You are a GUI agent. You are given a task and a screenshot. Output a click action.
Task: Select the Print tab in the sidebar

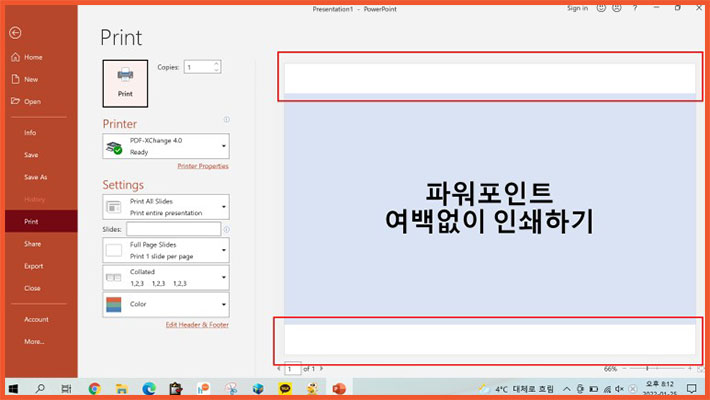pos(41,222)
